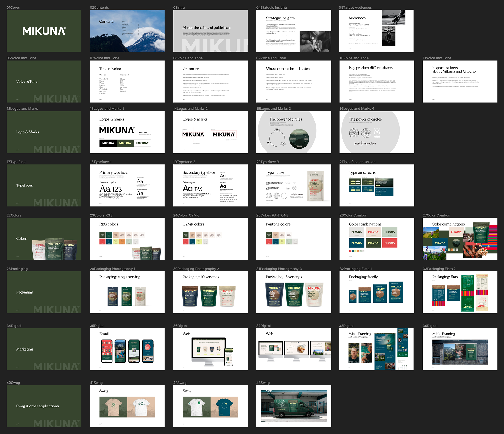Open the 'Miscellaneous brand notes' artboard
Image resolution: width=504 pixels, height=434 pixels.
pyautogui.click(x=293, y=82)
